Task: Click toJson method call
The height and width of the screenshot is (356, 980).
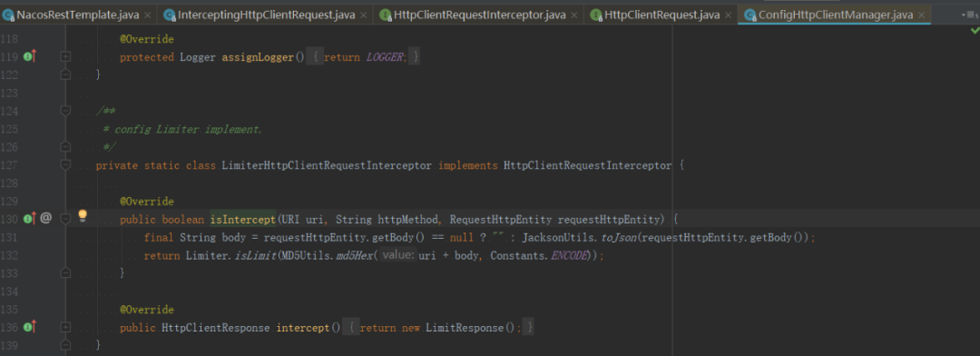Action: point(618,238)
